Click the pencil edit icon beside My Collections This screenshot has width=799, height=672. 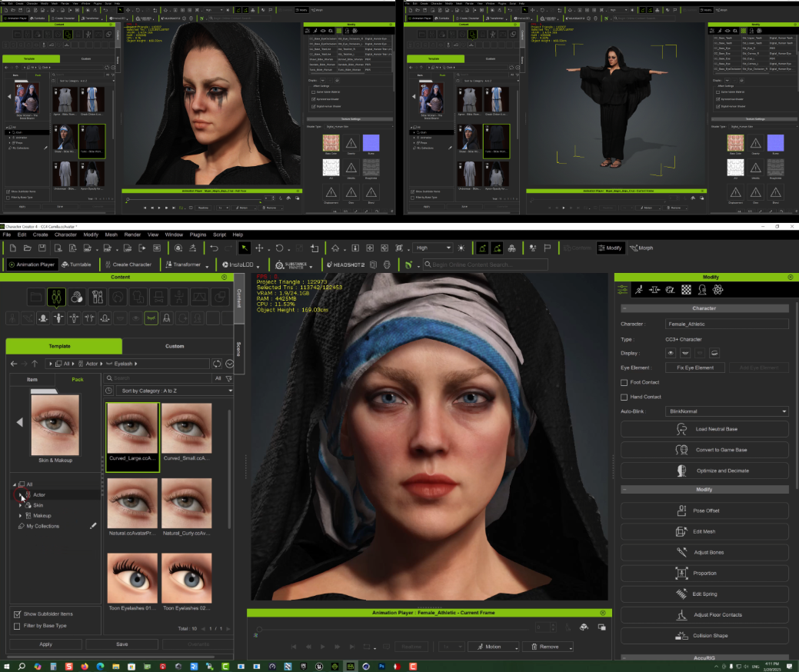coord(93,526)
